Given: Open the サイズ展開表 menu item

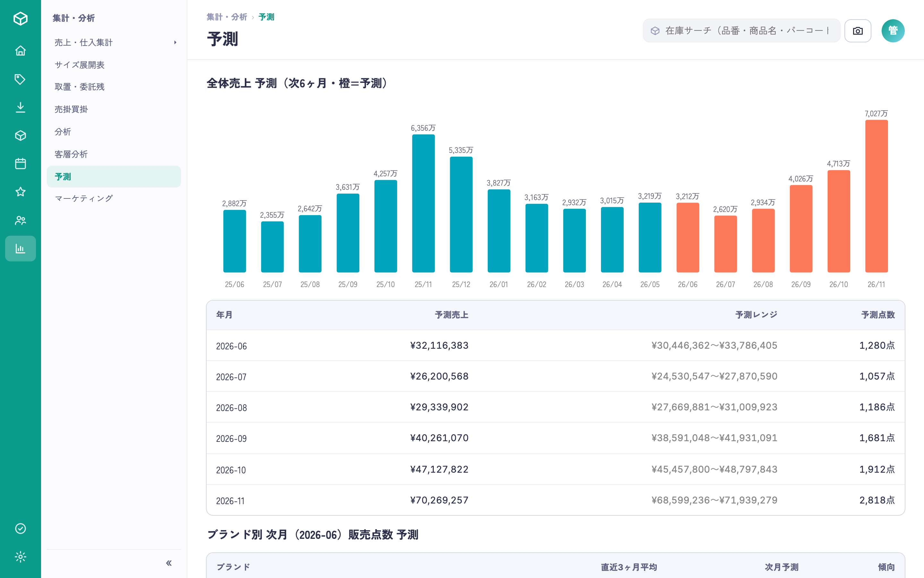Looking at the screenshot, I should click(x=114, y=65).
